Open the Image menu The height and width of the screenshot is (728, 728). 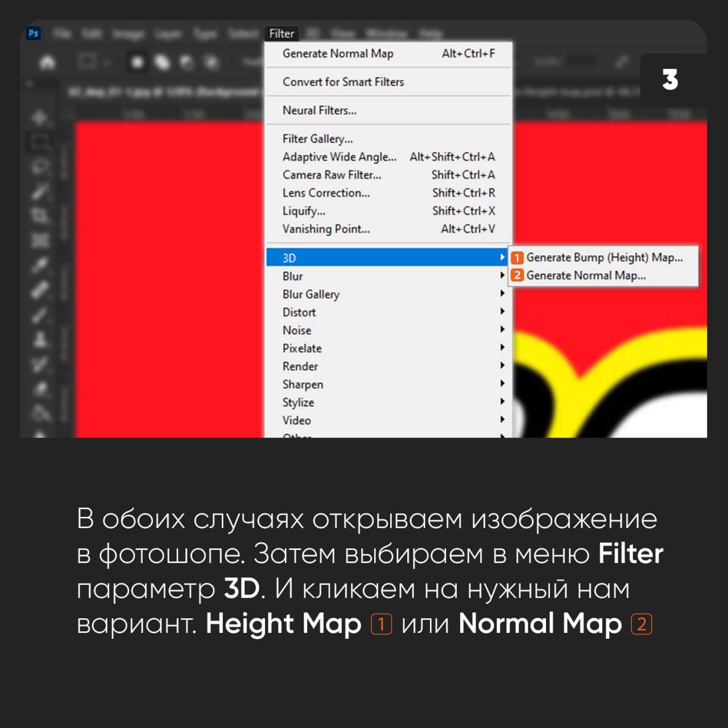128,34
